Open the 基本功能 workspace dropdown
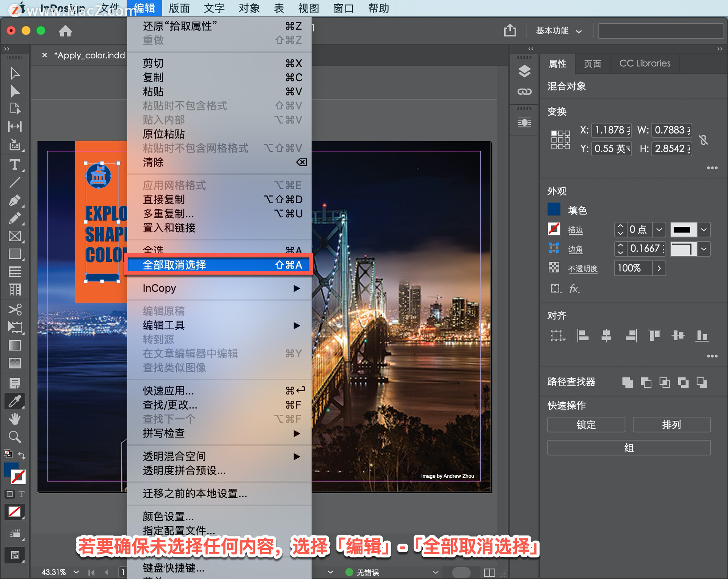The width and height of the screenshot is (728, 579). [558, 31]
